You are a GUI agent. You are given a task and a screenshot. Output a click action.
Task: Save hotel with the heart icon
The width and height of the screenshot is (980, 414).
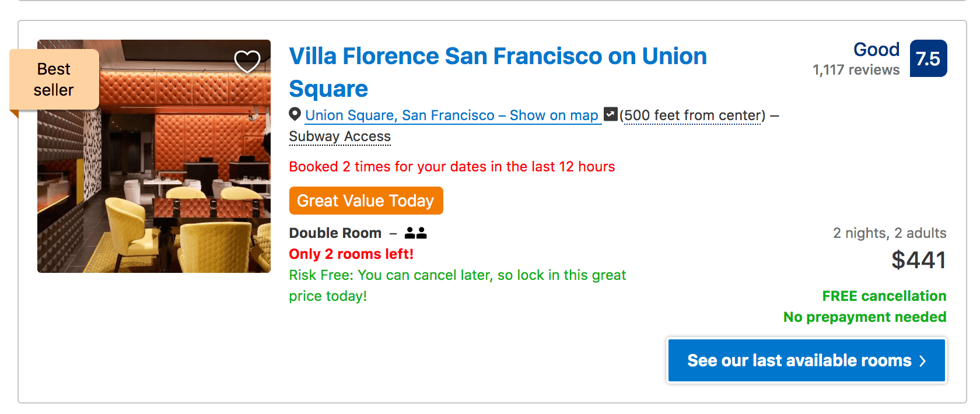247,61
